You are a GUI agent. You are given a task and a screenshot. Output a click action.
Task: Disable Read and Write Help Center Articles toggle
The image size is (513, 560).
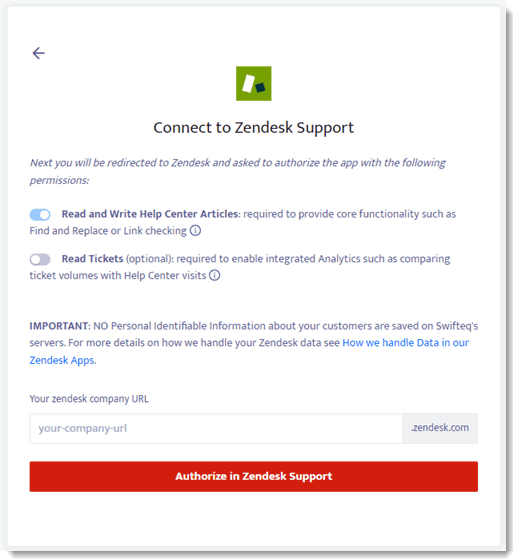point(40,215)
